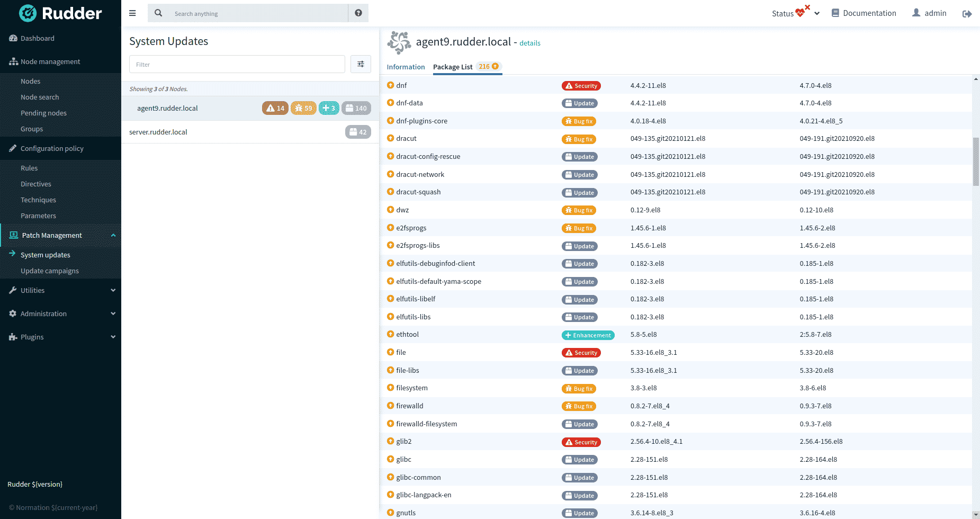Open Groups page

click(x=32, y=129)
